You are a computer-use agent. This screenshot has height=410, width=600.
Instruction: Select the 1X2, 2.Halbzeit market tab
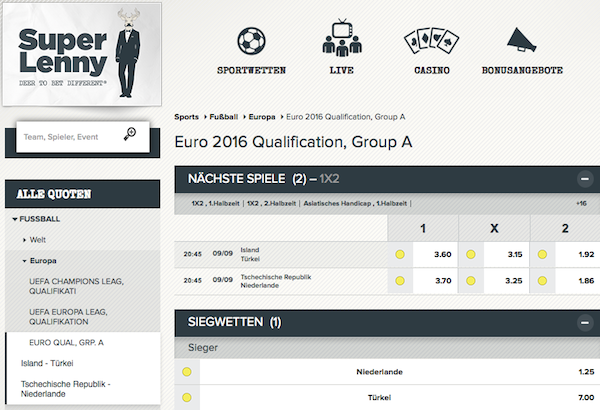(271, 204)
